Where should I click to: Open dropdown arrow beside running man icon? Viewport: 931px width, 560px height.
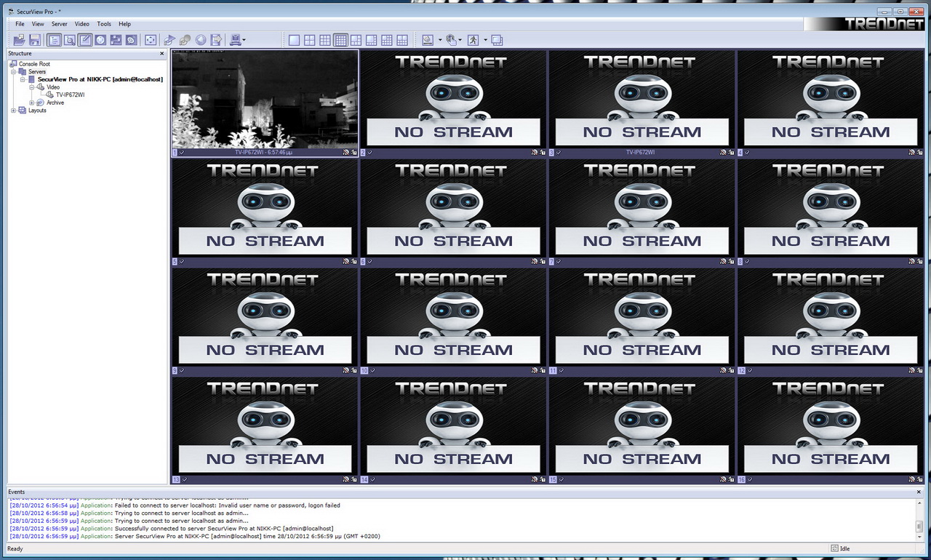point(485,40)
